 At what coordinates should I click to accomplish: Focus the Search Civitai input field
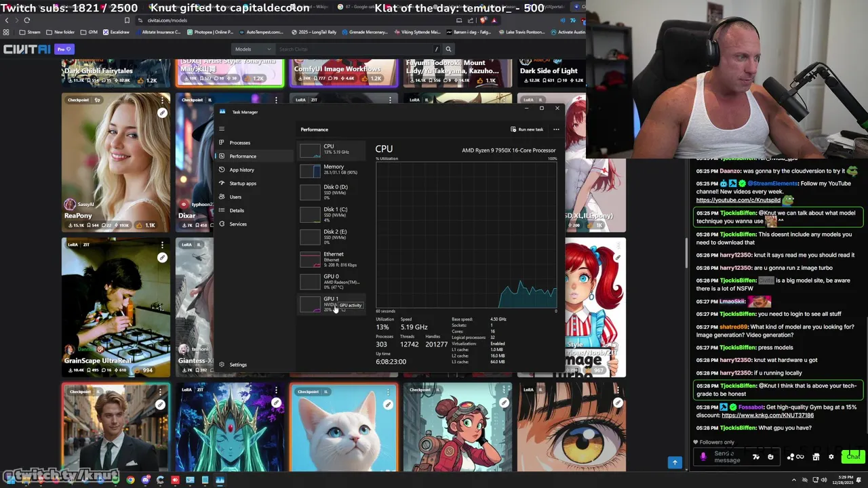355,49
